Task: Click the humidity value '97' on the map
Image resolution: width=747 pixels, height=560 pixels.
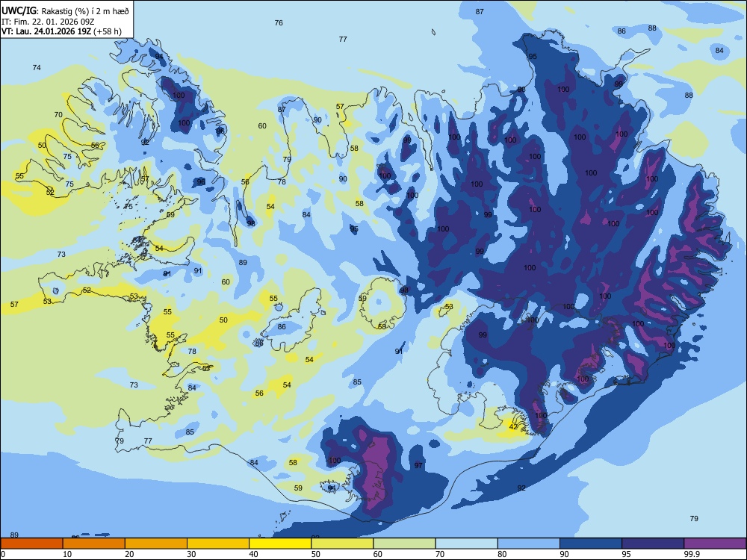Action: (418, 465)
